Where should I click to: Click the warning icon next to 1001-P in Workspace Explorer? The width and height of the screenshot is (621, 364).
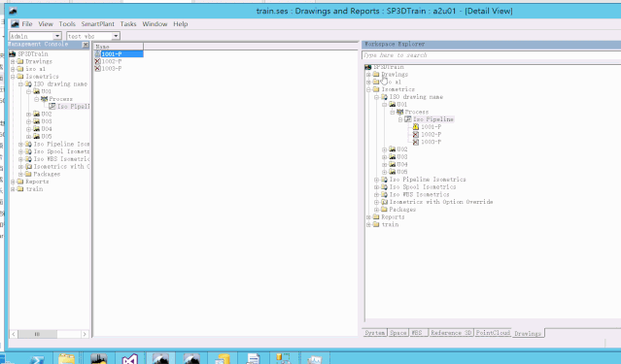(415, 127)
